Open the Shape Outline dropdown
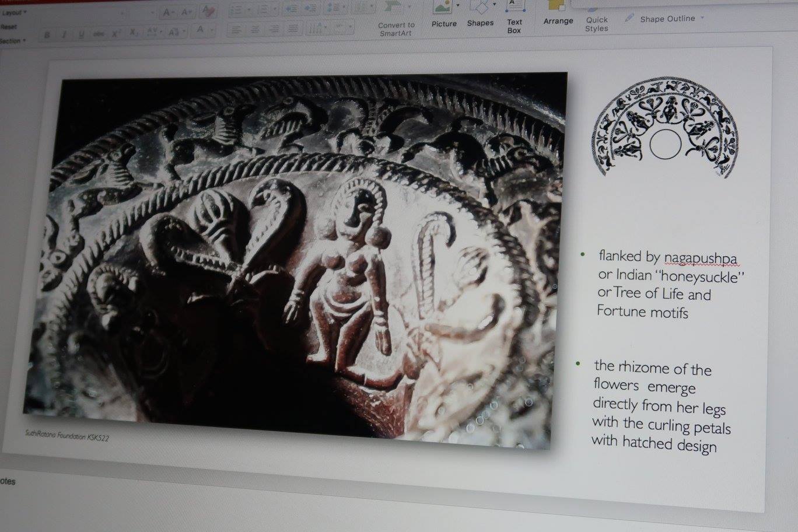 702,18
